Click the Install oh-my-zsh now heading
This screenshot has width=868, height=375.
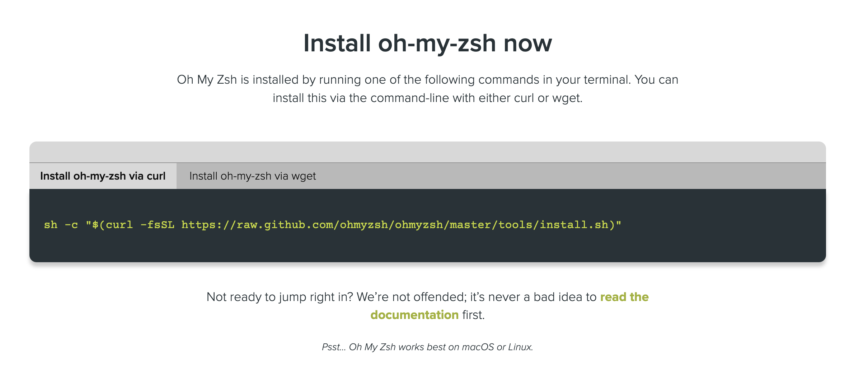coord(427,43)
